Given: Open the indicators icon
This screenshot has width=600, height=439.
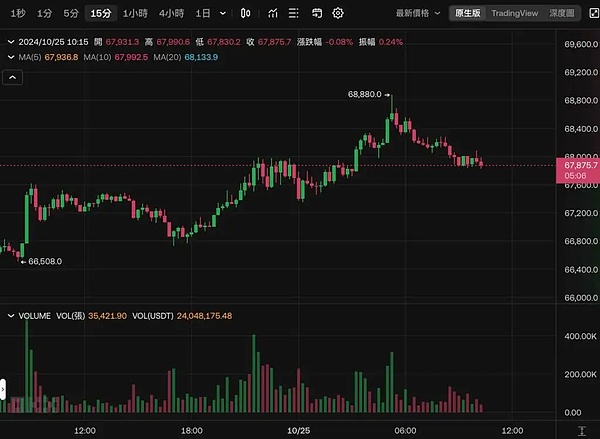Looking at the screenshot, I should click(x=273, y=13).
